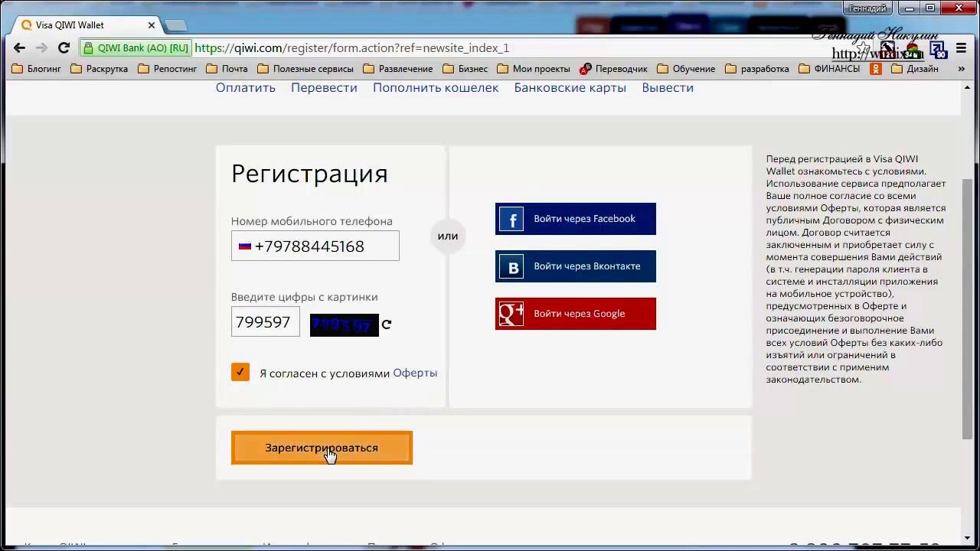Open the Блогинг bookmarks folder
Viewport: 980px width, 551px height.
click(36, 69)
